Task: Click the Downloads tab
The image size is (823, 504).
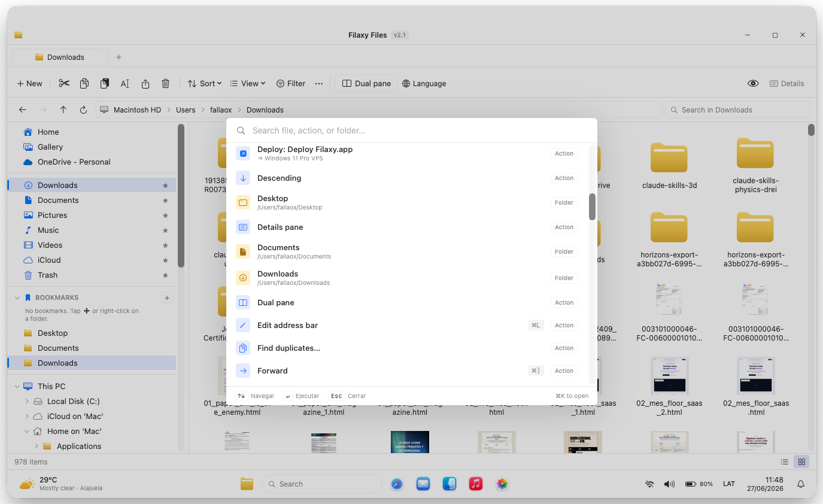Action: pyautogui.click(x=60, y=57)
